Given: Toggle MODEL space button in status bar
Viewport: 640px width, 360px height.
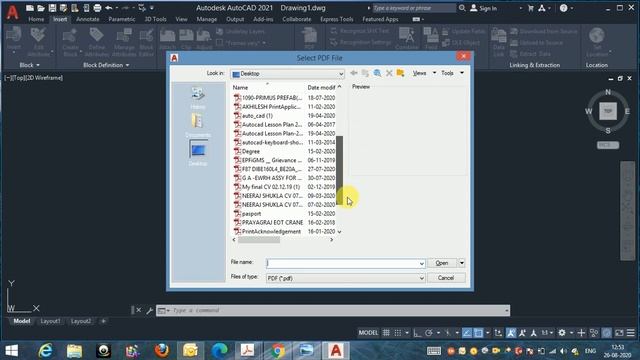Looking at the screenshot, I should pos(368,333).
